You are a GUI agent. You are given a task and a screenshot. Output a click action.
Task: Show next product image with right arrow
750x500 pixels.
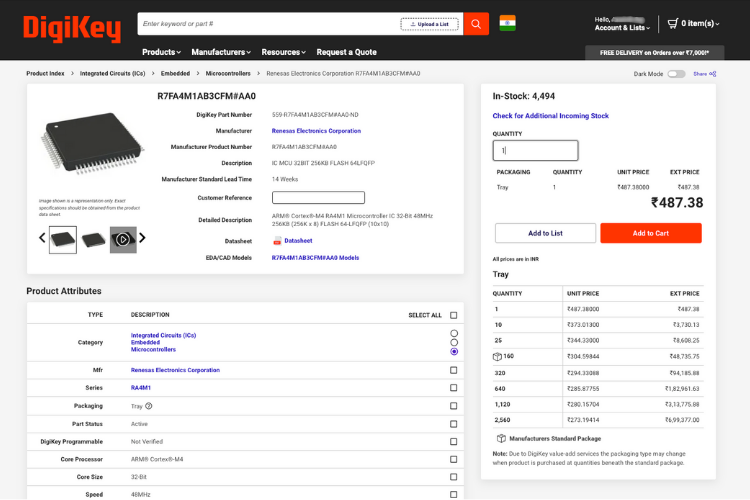(142, 238)
